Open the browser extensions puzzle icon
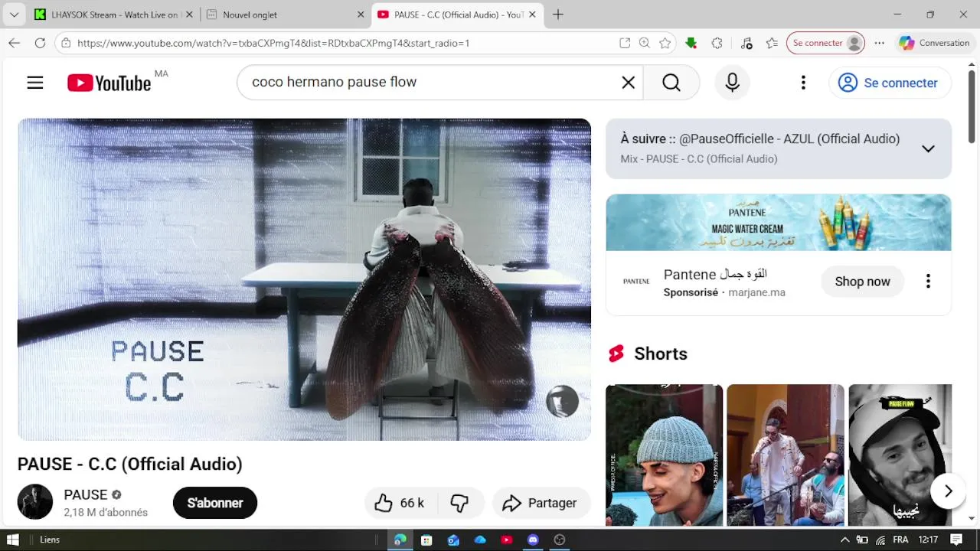Screen dimensions: 980x551 717,43
